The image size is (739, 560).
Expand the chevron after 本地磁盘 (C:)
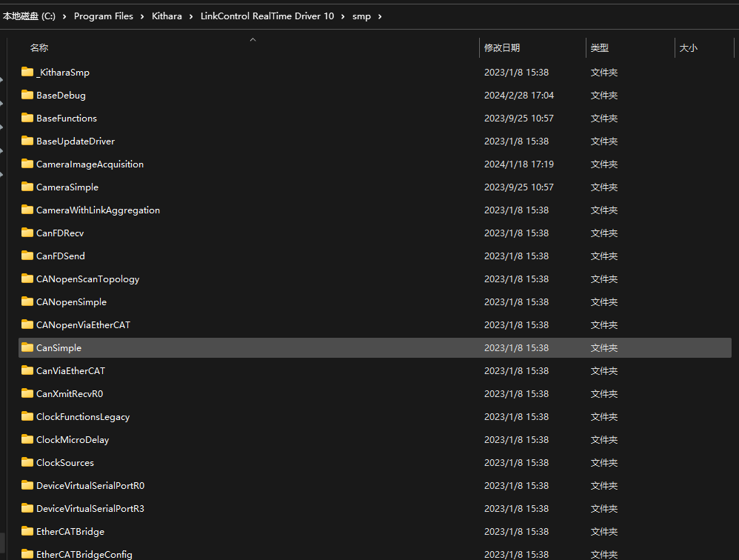point(64,16)
